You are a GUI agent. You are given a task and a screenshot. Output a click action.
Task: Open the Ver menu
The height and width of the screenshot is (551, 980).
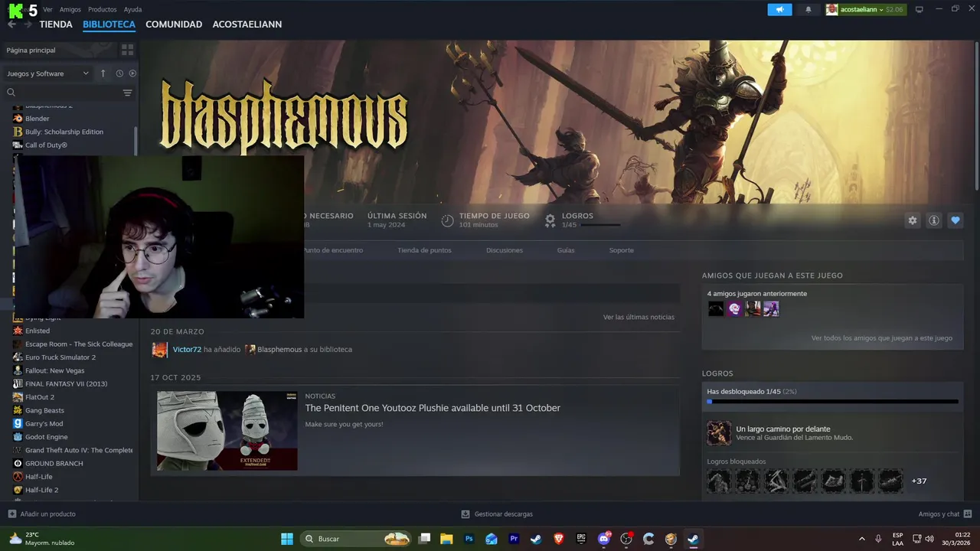[48, 9]
